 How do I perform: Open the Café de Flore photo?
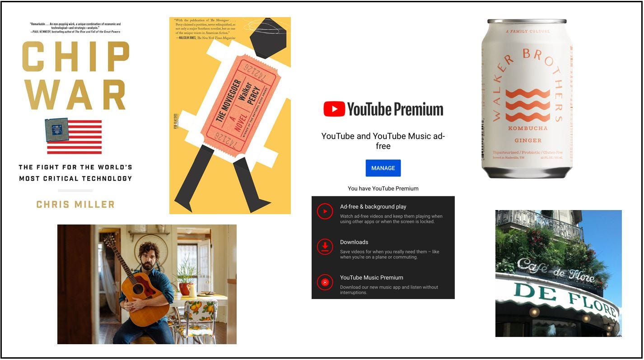point(559,273)
